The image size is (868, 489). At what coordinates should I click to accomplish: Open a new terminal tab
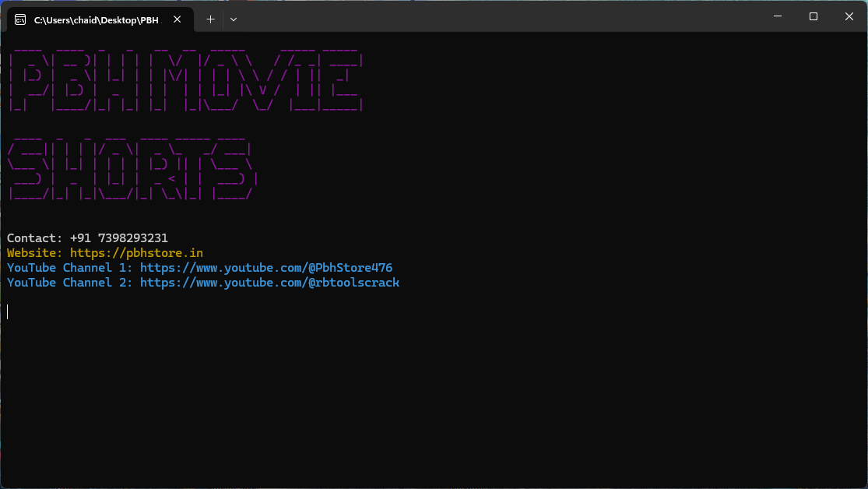[x=210, y=19]
